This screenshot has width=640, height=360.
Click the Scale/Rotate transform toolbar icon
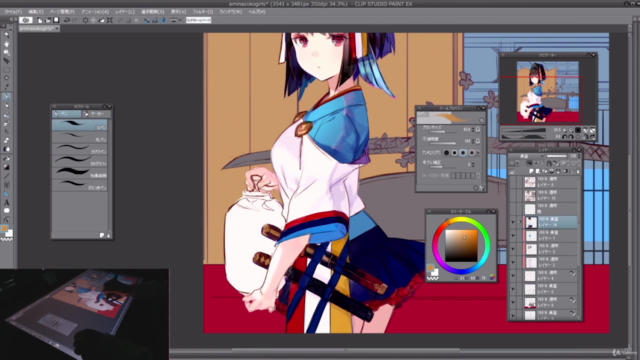coord(110,20)
